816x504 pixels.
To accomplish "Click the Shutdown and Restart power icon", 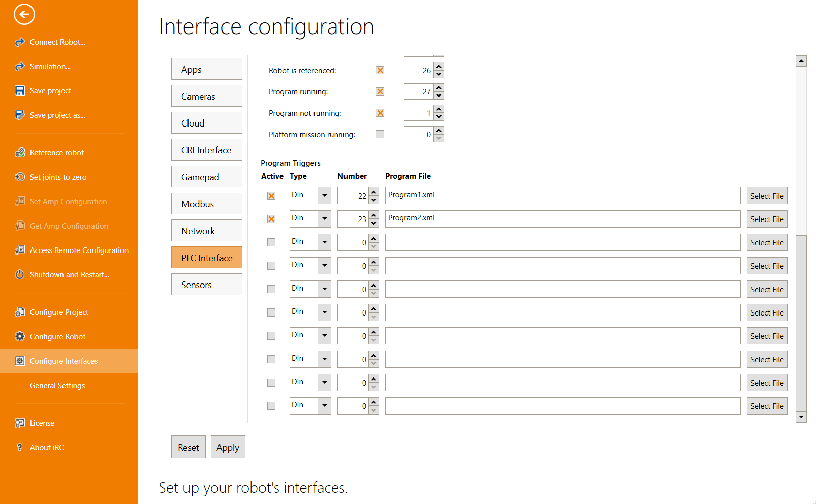I will click(20, 275).
